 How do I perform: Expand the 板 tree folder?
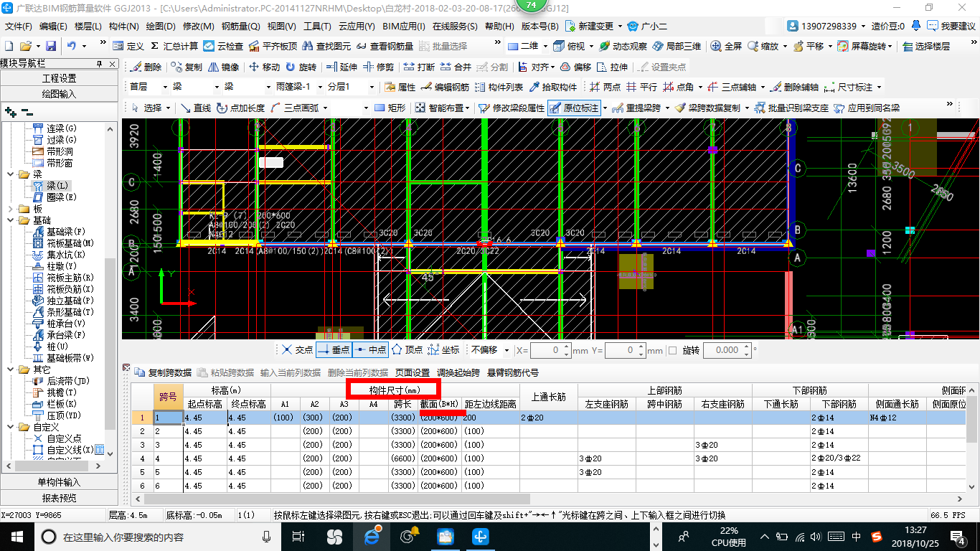pyautogui.click(x=11, y=209)
